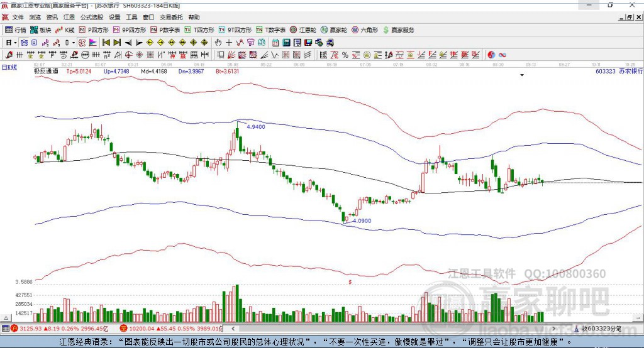
Task: Open the P数字表 tool
Action: (x=165, y=30)
